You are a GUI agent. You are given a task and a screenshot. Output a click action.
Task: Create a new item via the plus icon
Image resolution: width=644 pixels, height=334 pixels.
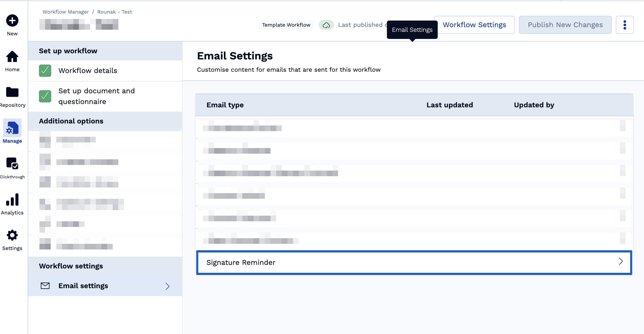point(12,20)
